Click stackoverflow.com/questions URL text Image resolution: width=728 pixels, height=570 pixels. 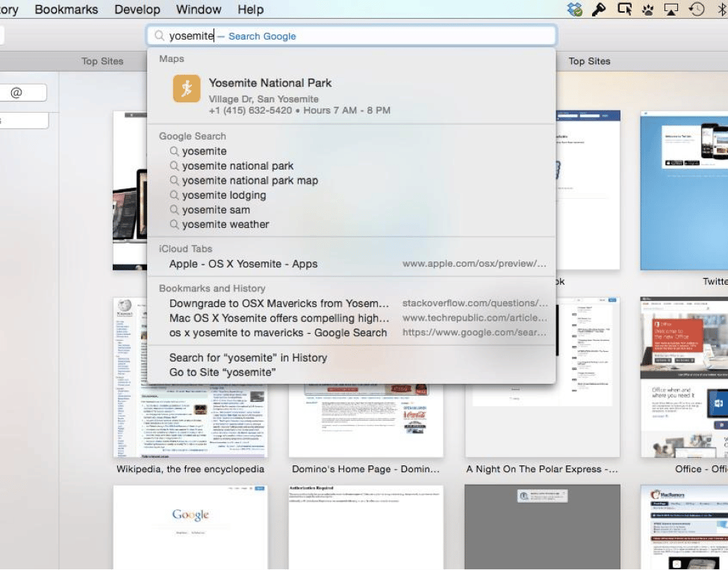pyautogui.click(x=474, y=303)
